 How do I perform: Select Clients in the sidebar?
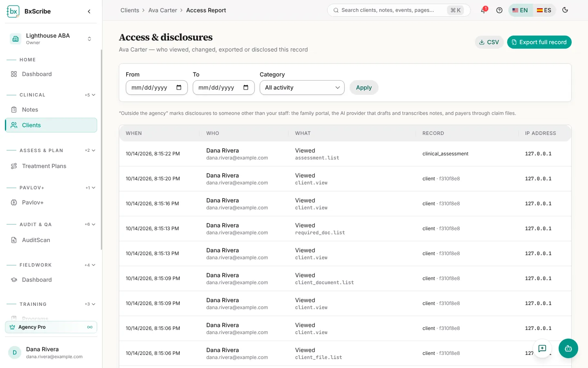tap(51, 125)
